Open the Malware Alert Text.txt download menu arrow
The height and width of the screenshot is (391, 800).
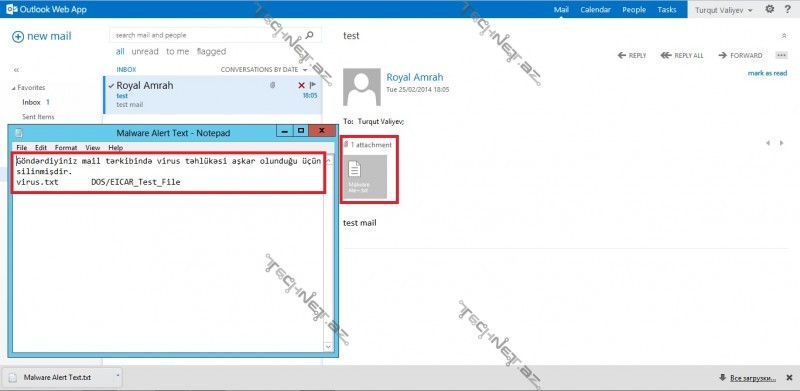117,376
